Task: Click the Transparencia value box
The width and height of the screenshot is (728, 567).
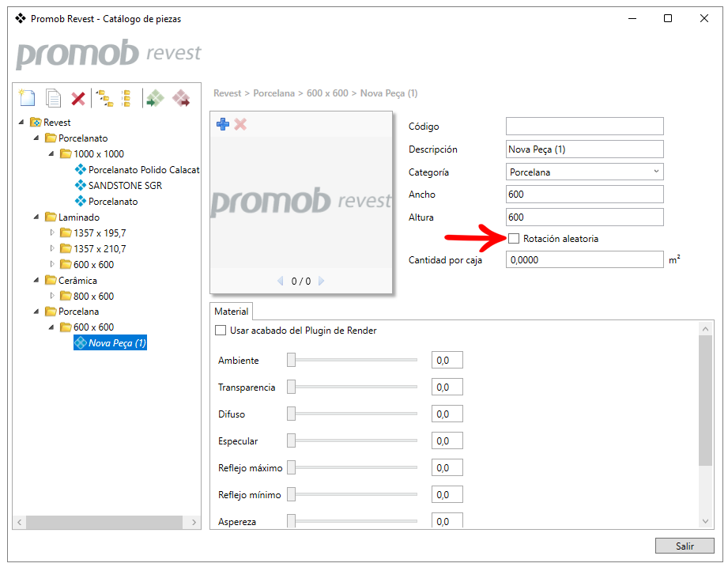Action: [447, 387]
